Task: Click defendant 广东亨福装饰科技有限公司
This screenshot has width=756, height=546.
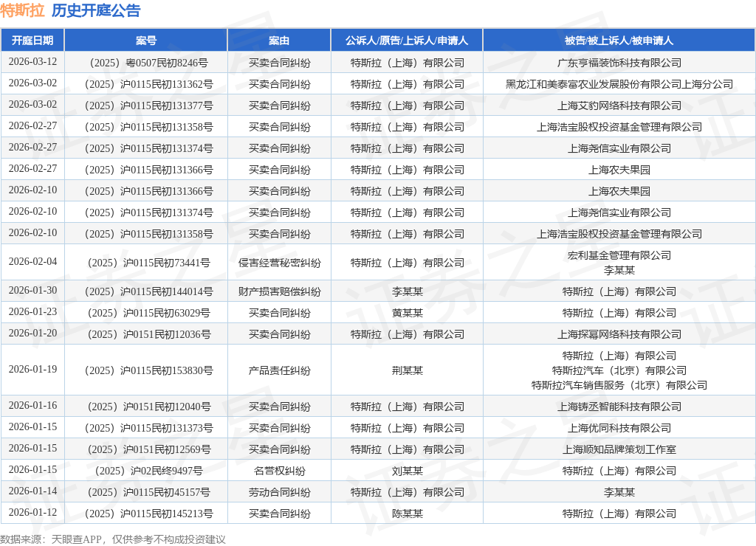Action: (x=619, y=63)
